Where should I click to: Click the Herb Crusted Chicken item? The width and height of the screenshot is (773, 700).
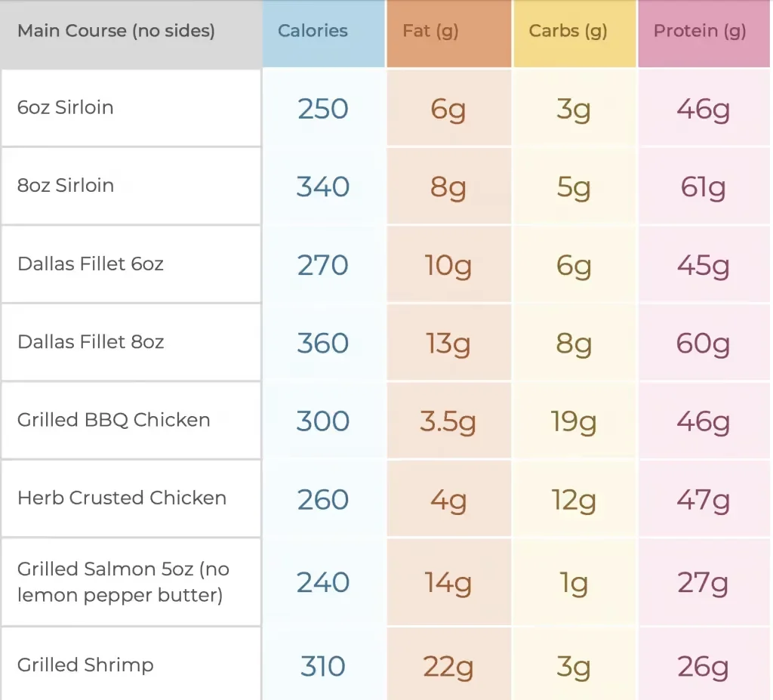click(122, 498)
